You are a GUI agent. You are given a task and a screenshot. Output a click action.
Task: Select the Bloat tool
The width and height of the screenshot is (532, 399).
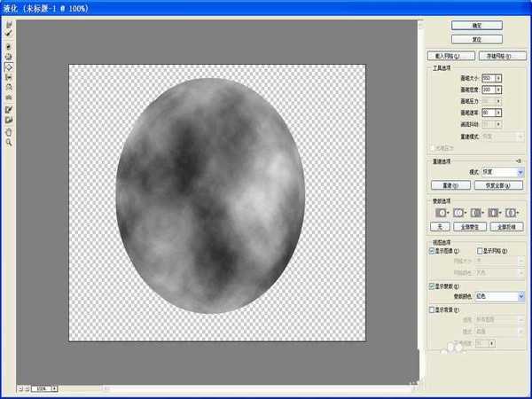coord(9,66)
